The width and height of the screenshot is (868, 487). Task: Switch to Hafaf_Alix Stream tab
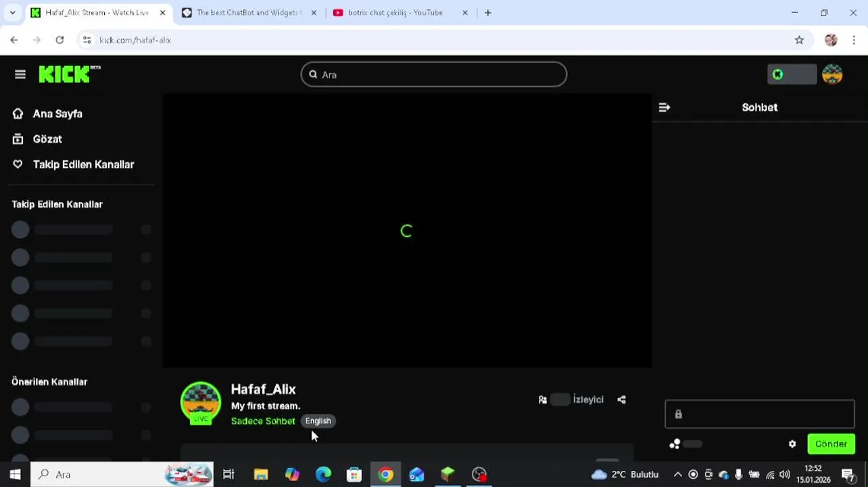[98, 12]
